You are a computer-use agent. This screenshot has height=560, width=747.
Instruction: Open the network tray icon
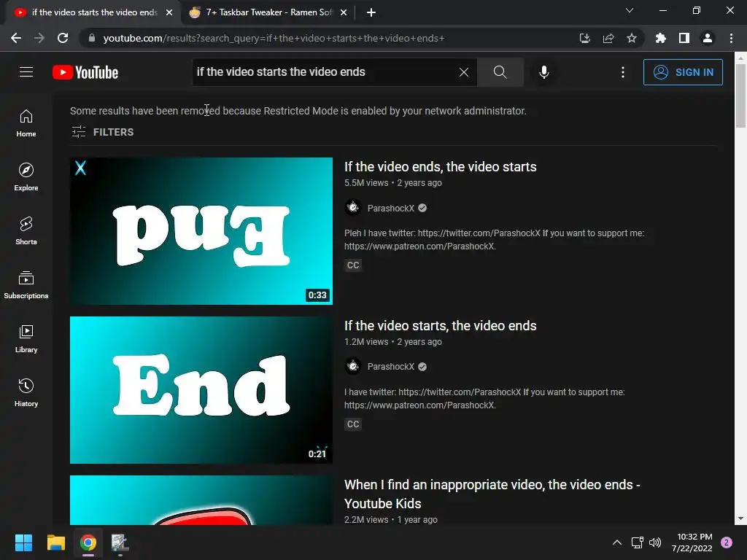[637, 542]
